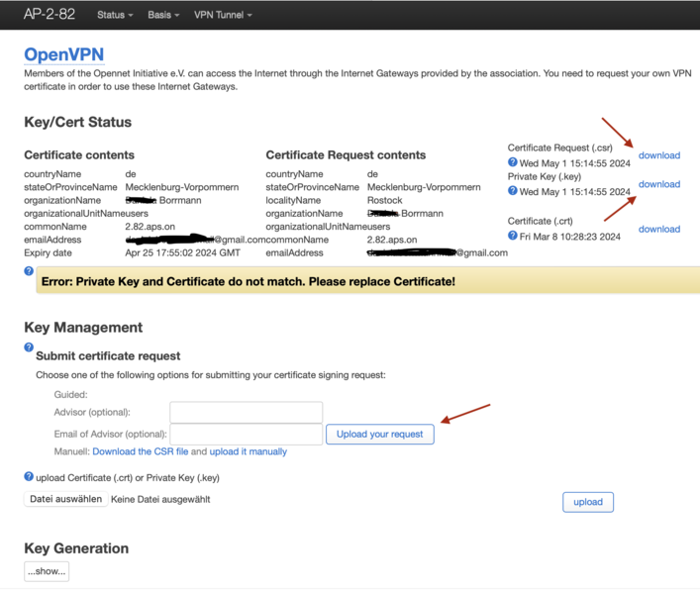Click the Datei auswählen file chooser button

(65, 499)
